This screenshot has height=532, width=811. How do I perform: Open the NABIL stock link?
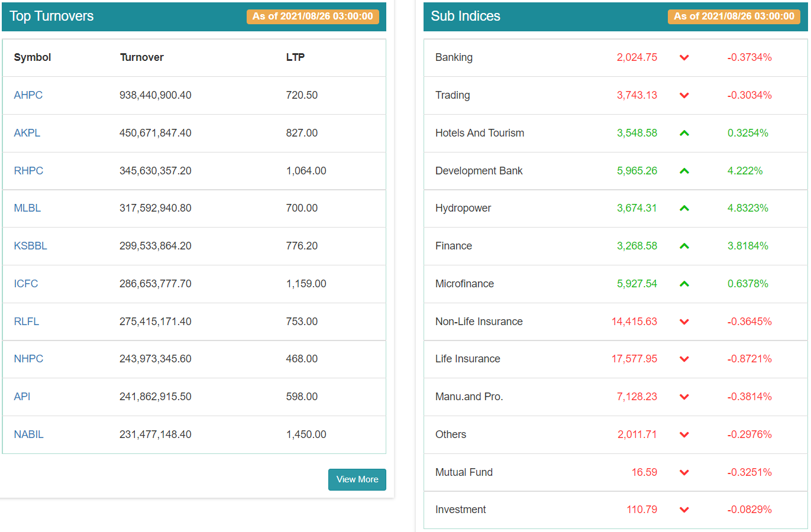[28, 434]
